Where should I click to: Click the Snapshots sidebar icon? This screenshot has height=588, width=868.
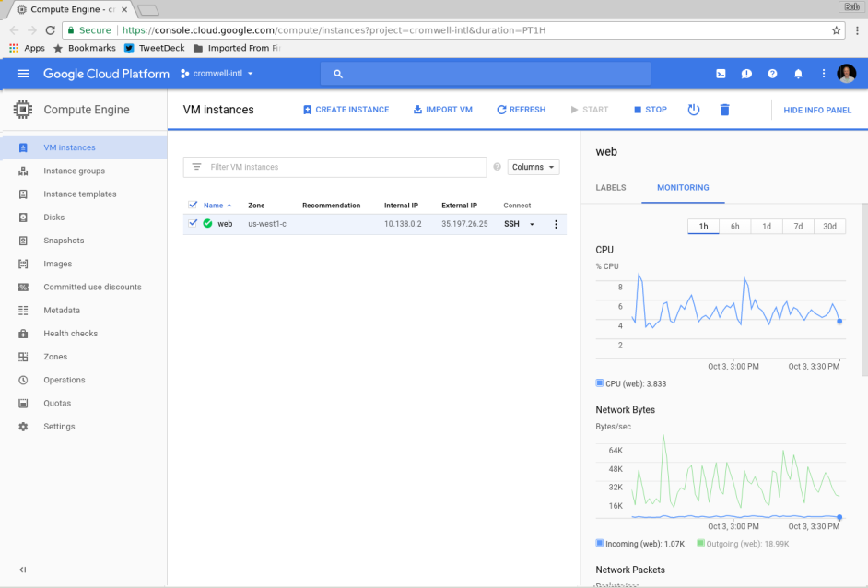(x=23, y=241)
